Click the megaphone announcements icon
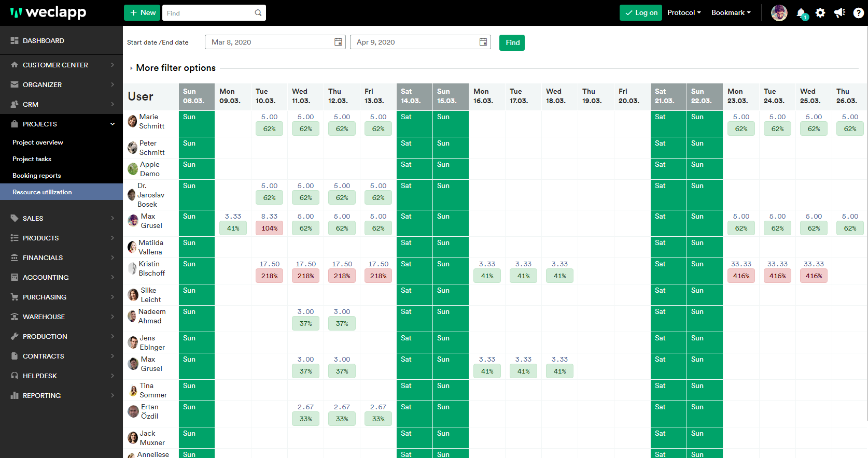 [x=839, y=13]
